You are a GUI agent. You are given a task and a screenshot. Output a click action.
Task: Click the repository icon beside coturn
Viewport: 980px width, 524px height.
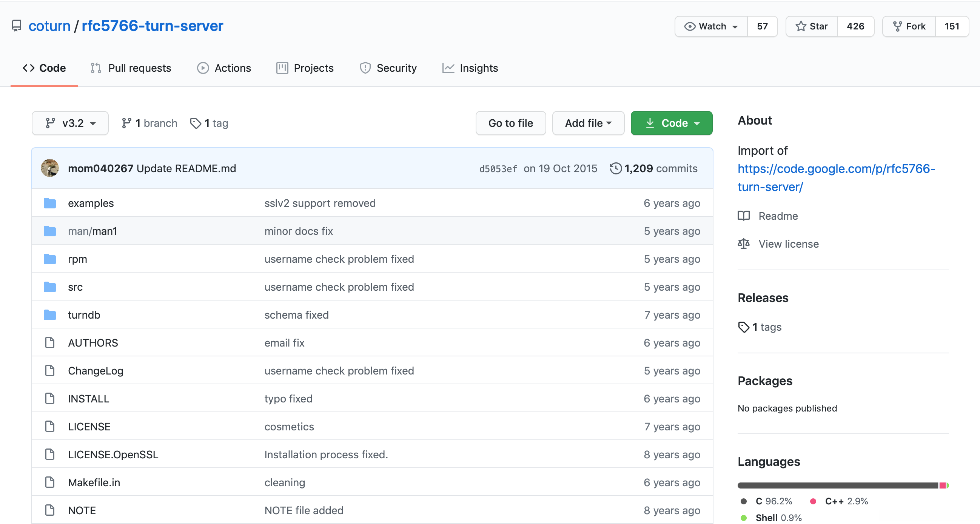coord(16,26)
